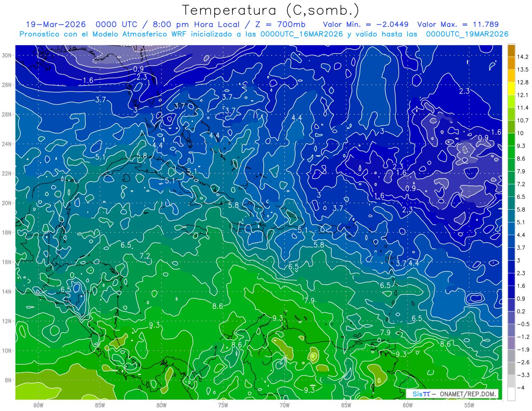This screenshot has height=411, width=532.
Task: Click the '70W' longitude axis label
Action: point(285,405)
